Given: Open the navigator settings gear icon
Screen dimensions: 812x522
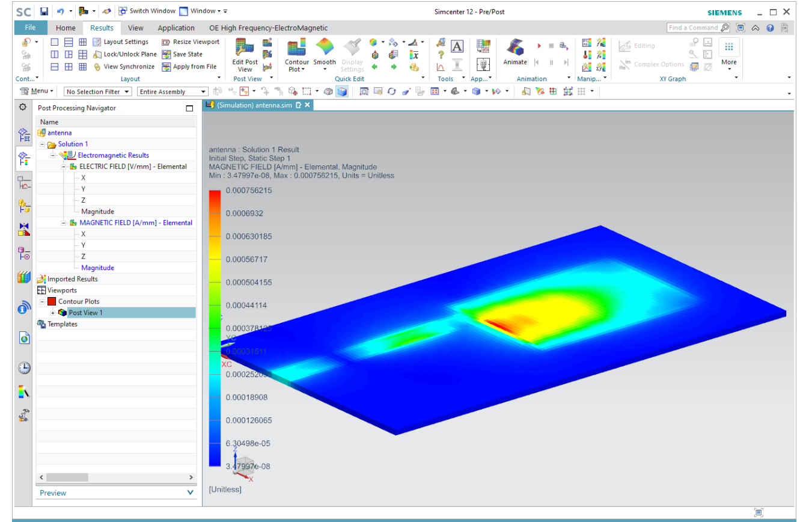Looking at the screenshot, I should pyautogui.click(x=23, y=107).
